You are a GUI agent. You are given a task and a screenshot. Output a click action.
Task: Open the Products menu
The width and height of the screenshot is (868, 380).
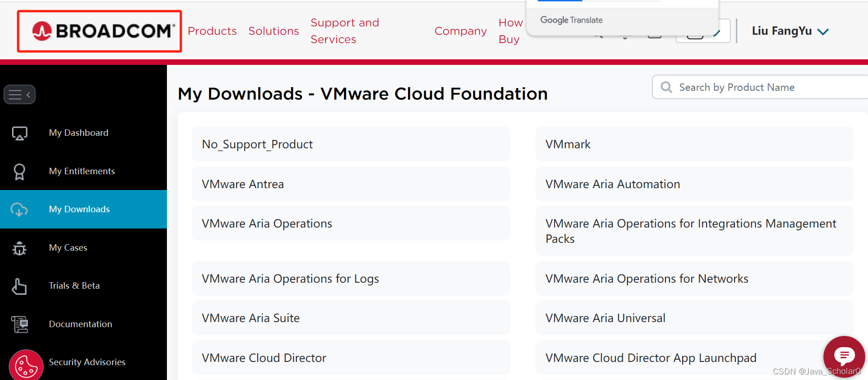(212, 31)
